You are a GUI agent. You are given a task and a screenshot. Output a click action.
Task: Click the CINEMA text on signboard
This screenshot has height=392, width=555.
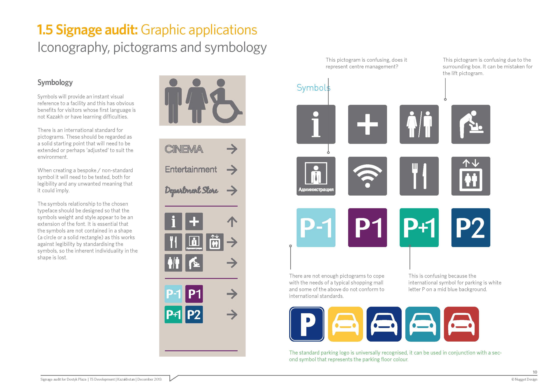click(x=184, y=149)
